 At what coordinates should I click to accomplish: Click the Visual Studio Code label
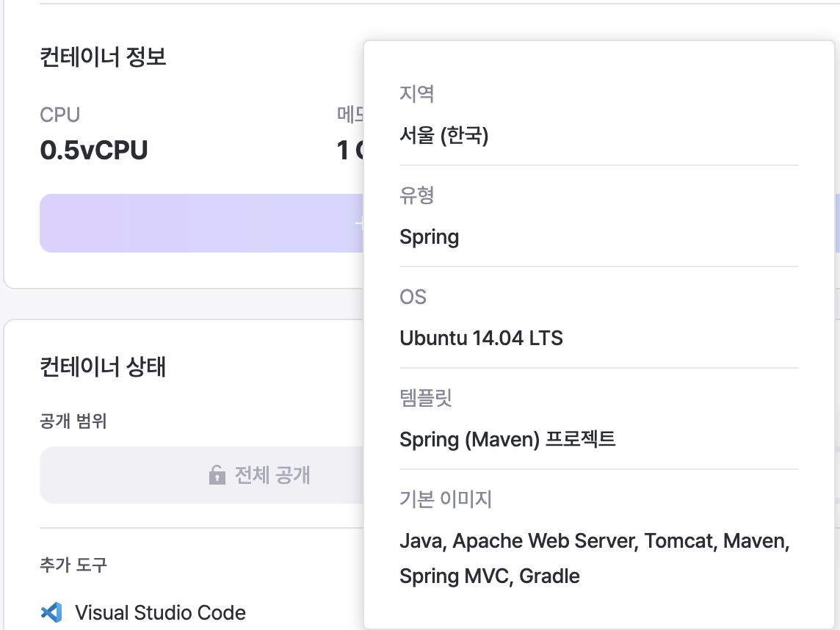pyautogui.click(x=160, y=612)
